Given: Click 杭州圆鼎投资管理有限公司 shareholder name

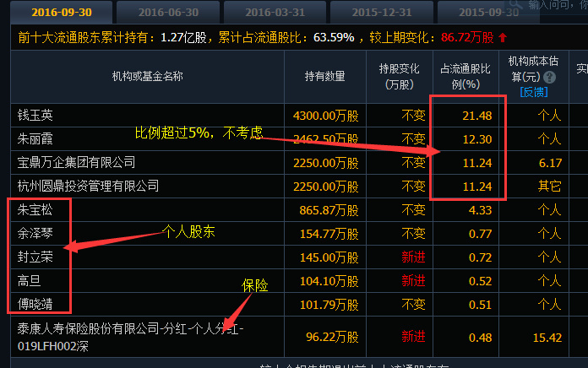Looking at the screenshot, I should click(88, 186).
